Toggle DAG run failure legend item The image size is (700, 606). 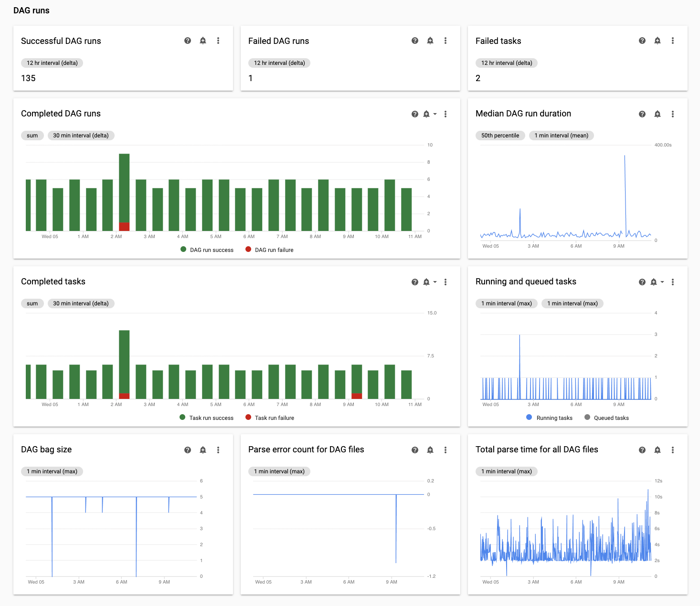(269, 250)
